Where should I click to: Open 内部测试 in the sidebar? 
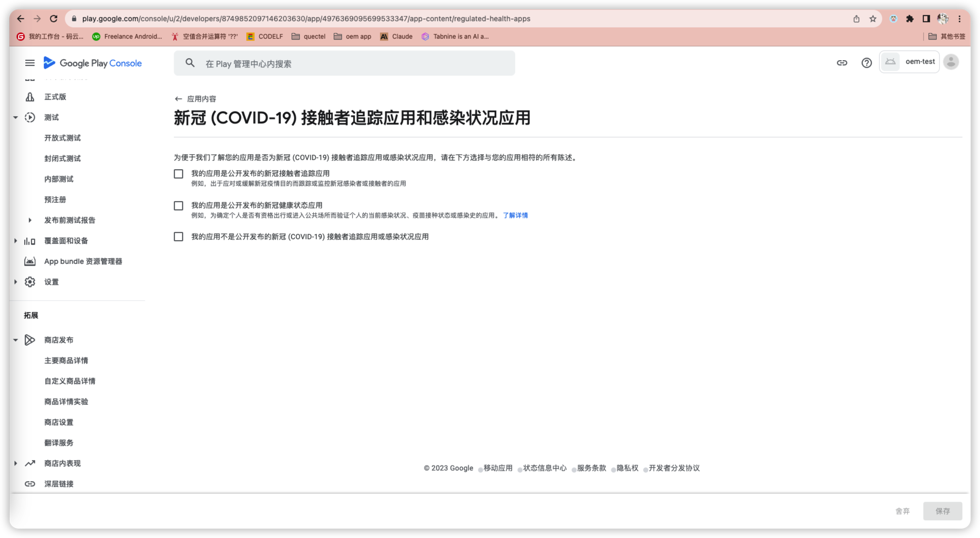(x=59, y=179)
